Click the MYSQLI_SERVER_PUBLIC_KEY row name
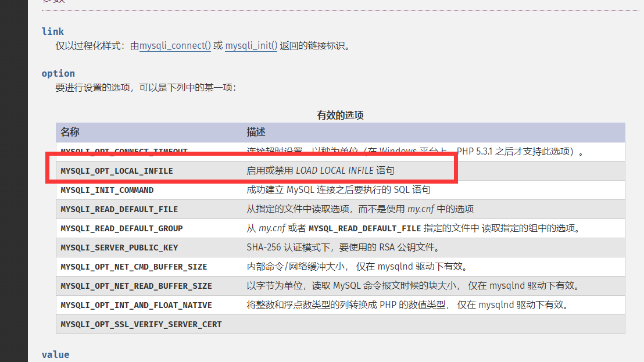Image resolution: width=644 pixels, height=362 pixels. (x=119, y=248)
